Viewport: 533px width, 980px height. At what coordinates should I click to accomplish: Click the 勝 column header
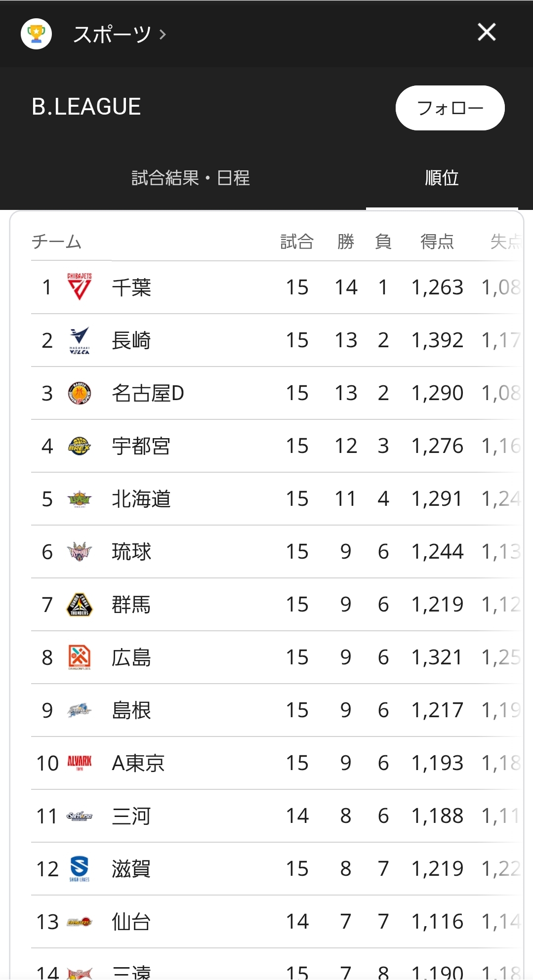pos(346,242)
